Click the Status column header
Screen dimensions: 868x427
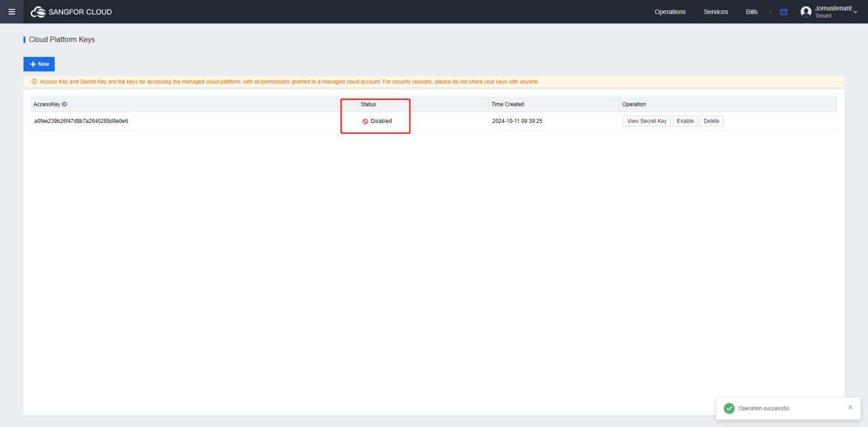(368, 104)
